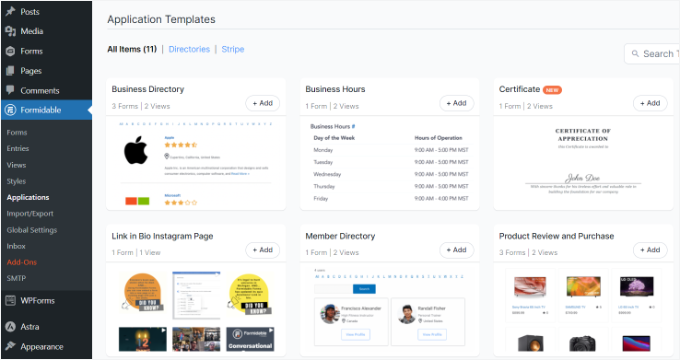Screen dimensions: 680x360
Task: Click the NEW badge beside Certificate
Action: click(552, 90)
